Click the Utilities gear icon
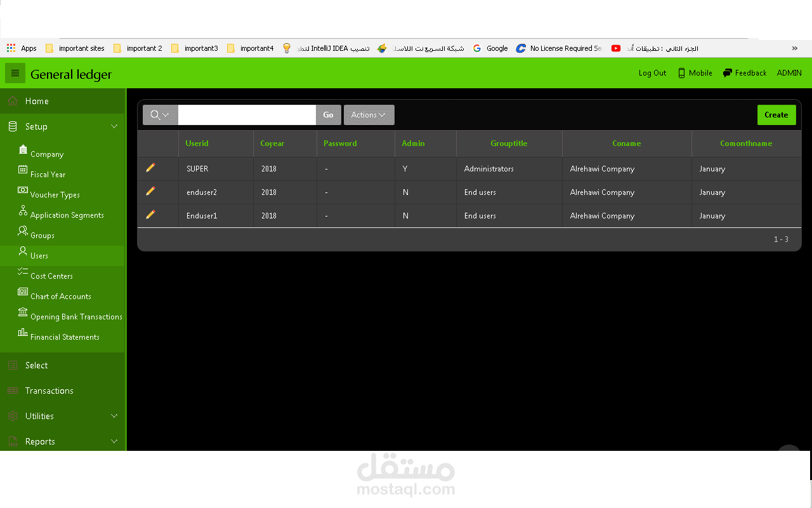This screenshot has height=508, width=812. [13, 416]
